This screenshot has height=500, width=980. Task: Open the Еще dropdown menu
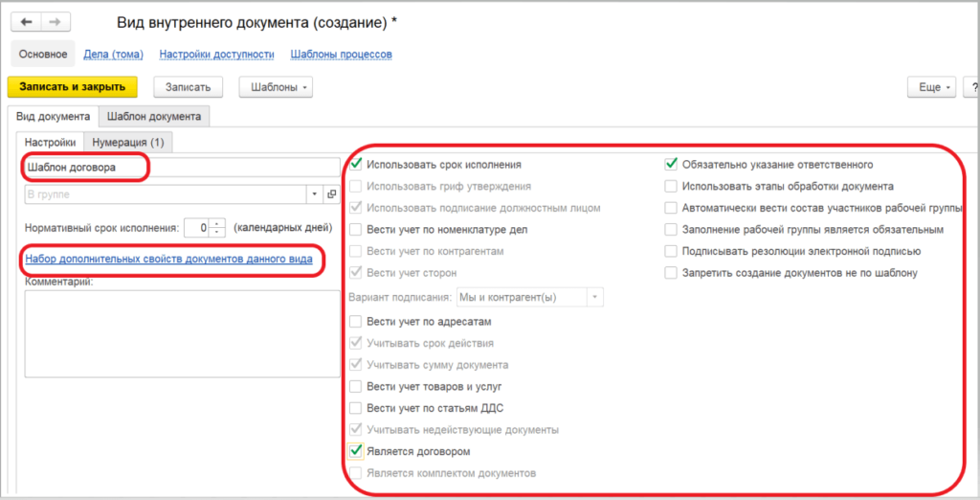[932, 87]
